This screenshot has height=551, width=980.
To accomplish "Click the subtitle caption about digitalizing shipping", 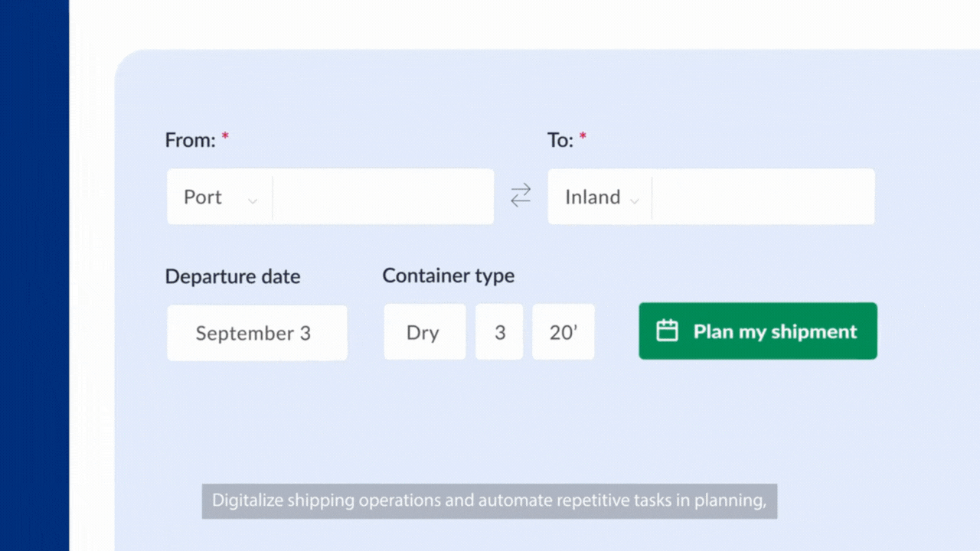I will 489,501.
